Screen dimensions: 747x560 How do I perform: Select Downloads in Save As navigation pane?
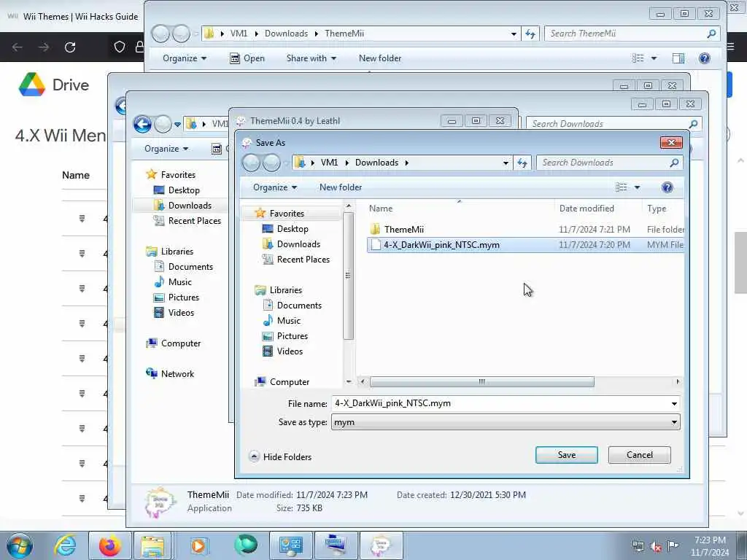coord(298,244)
